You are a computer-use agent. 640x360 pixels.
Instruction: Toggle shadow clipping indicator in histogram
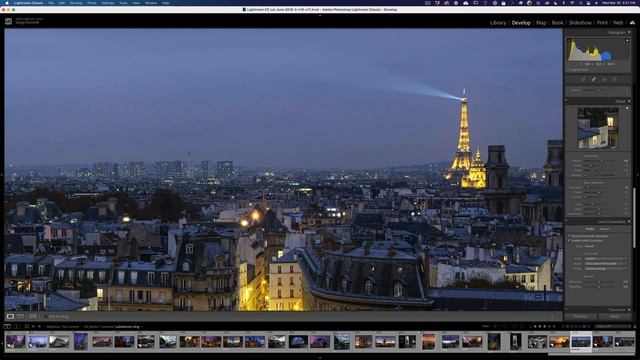569,40
